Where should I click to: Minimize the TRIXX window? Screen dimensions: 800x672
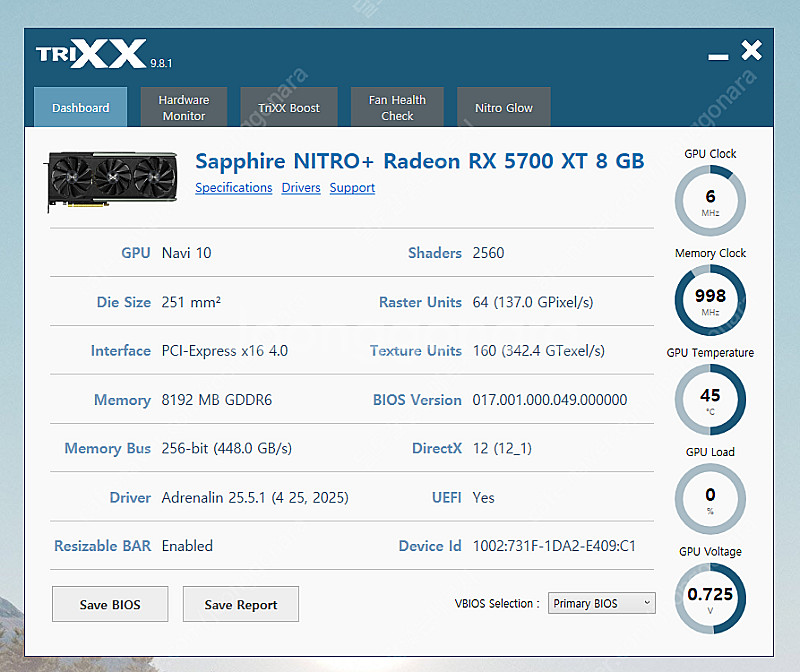[718, 57]
